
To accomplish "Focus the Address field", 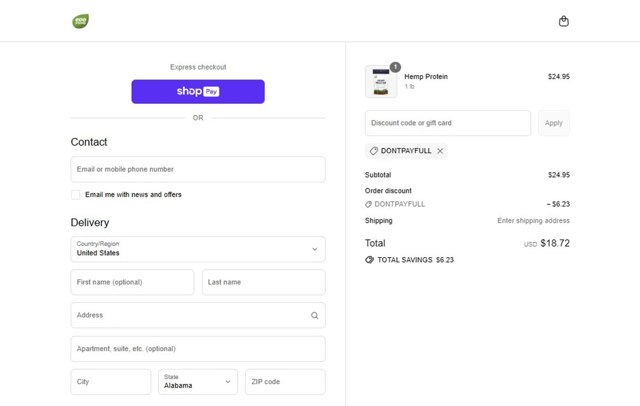I will coord(198,315).
